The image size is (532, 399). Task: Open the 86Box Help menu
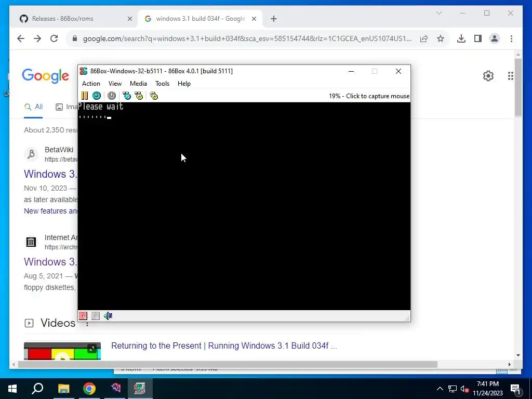pyautogui.click(x=184, y=84)
